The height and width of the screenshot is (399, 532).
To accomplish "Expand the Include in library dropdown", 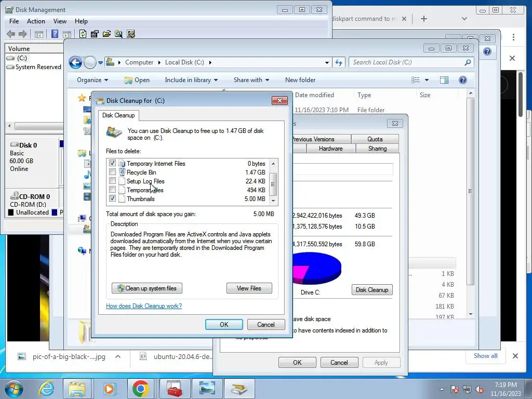I will 191,80.
